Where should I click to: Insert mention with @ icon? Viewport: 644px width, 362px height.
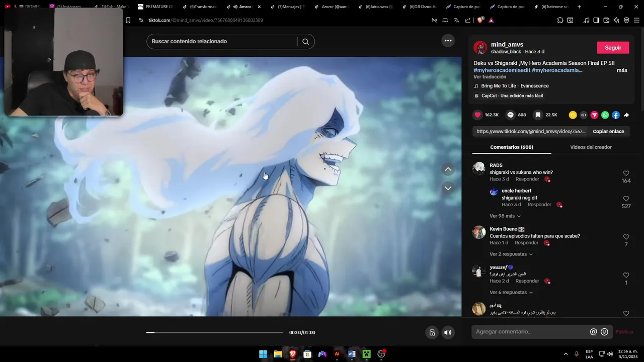pos(594,332)
